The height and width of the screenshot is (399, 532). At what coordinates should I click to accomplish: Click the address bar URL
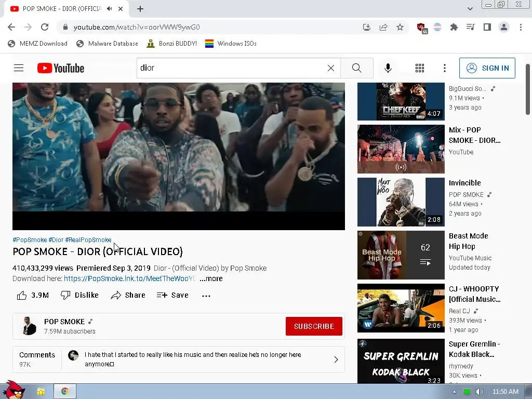137,27
